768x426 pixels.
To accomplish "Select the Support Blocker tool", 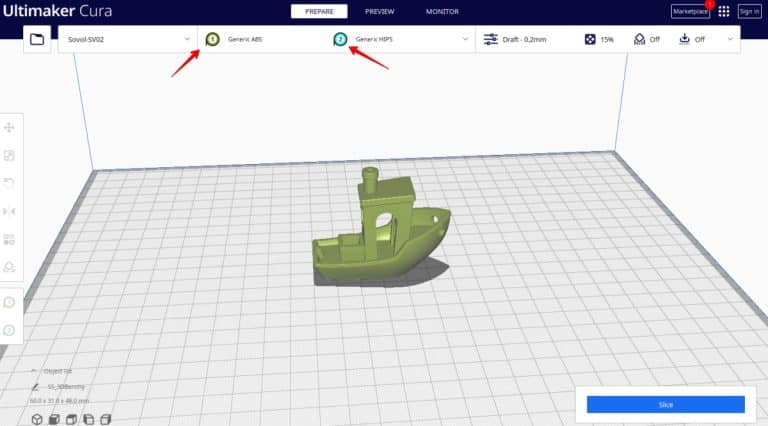I will click(x=9, y=267).
